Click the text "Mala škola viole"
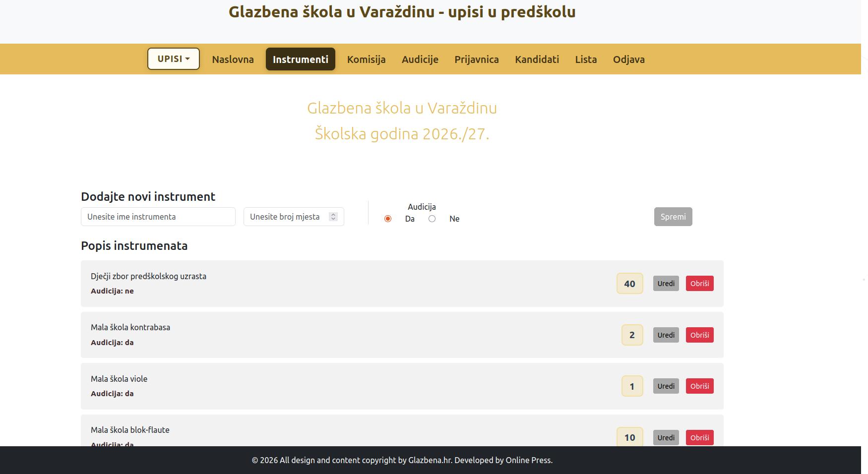This screenshot has width=868, height=474. 119,379
